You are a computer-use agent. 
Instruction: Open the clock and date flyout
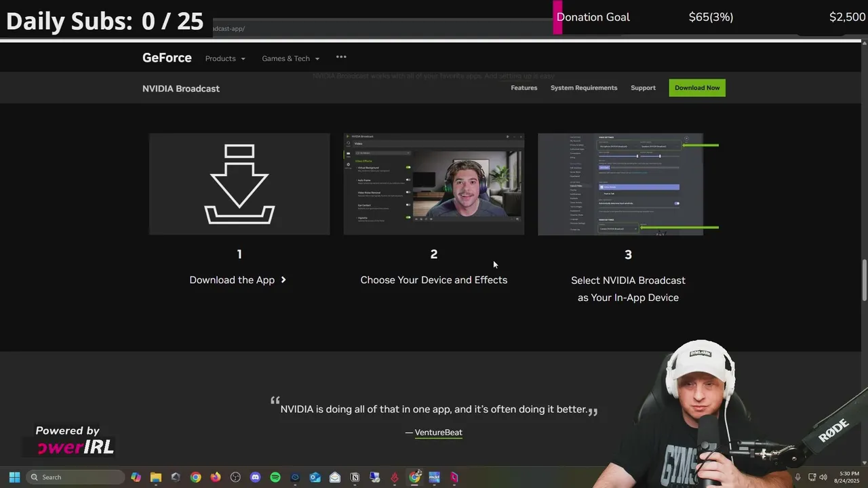tap(848, 477)
